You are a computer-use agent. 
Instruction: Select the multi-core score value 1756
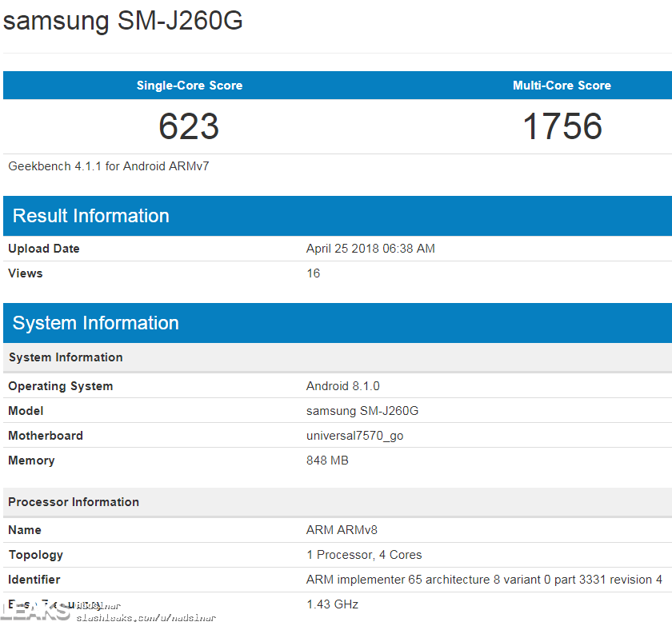click(562, 126)
